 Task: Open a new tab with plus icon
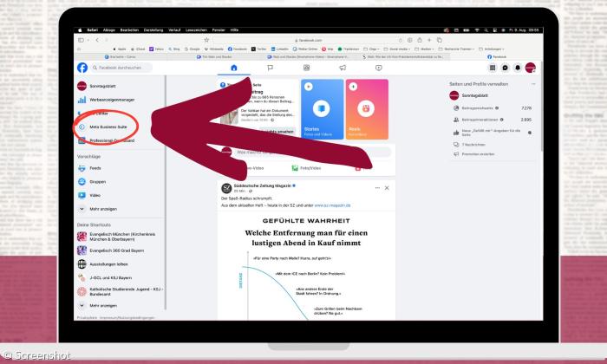429,40
